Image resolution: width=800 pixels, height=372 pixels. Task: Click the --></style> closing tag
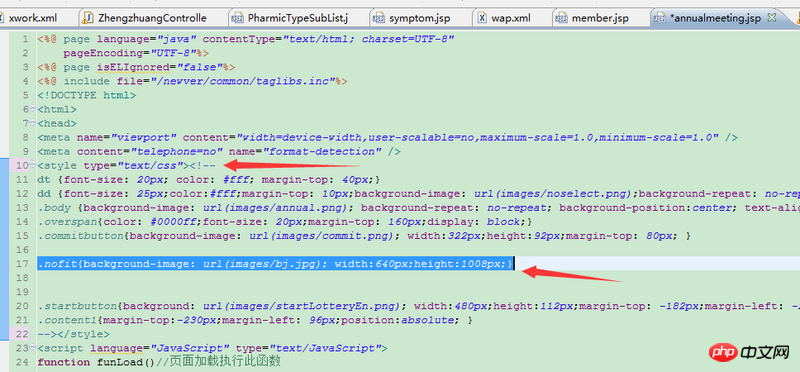click(73, 335)
